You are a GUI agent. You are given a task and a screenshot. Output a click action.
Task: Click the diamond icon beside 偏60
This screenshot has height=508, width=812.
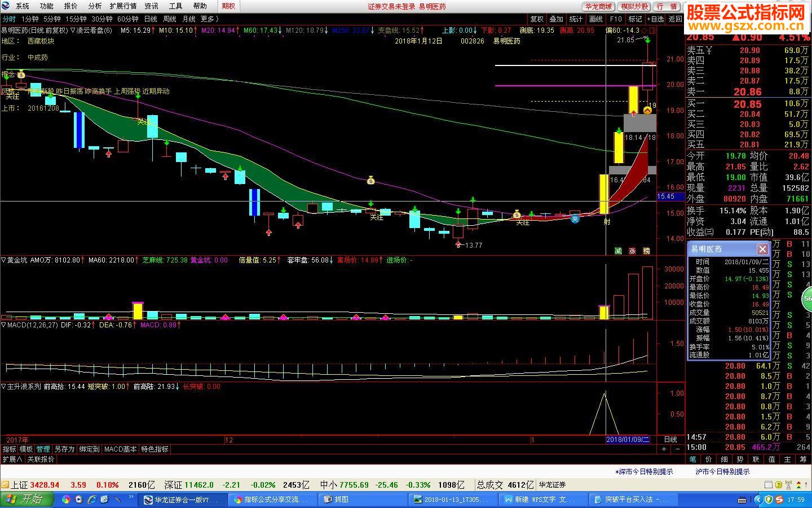pyautogui.click(x=645, y=30)
